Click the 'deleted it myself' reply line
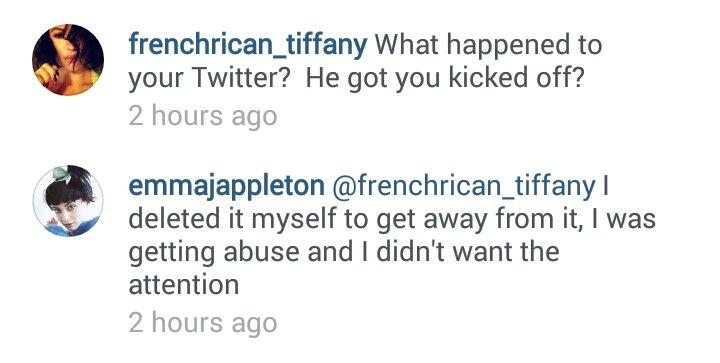Image resolution: width=720 pixels, height=363 pixels. point(392,219)
